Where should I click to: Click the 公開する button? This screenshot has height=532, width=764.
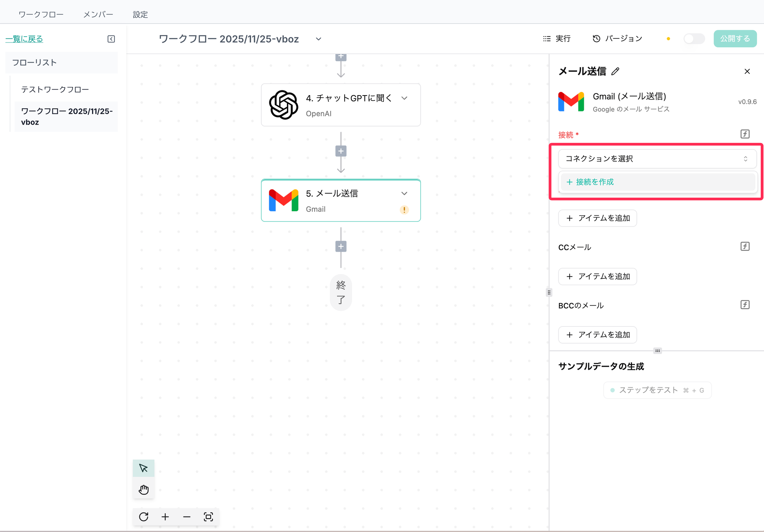[735, 38]
